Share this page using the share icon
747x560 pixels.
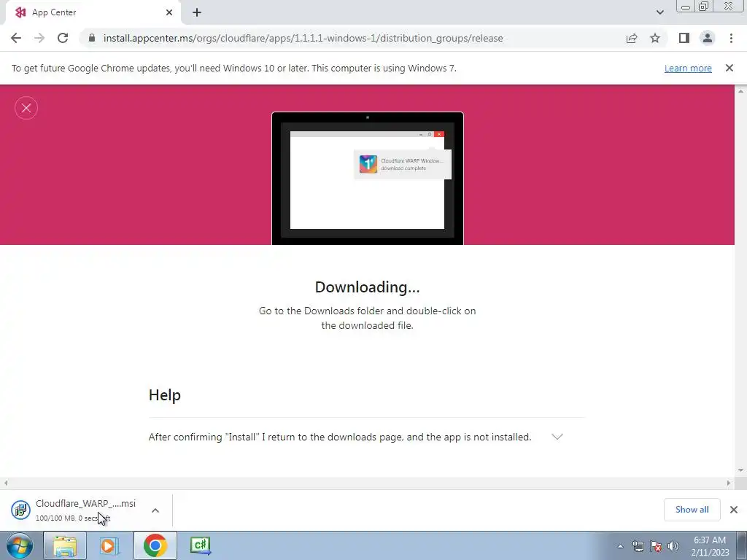pyautogui.click(x=632, y=38)
